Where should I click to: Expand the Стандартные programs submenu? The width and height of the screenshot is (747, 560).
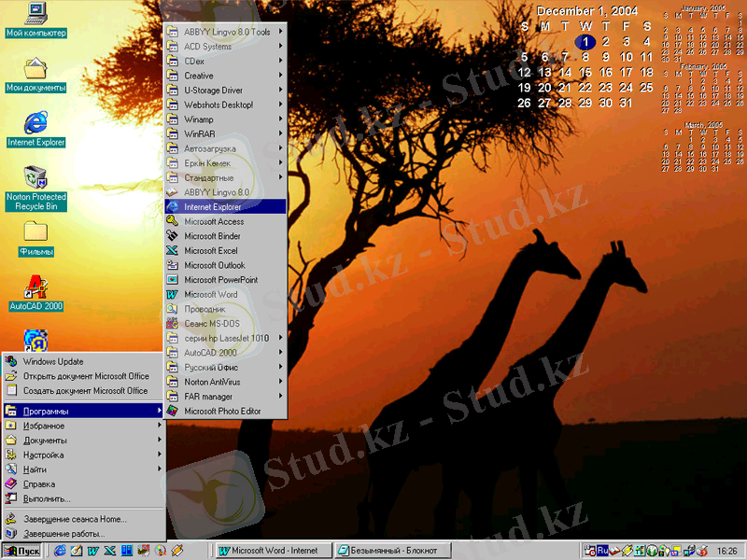224,177
